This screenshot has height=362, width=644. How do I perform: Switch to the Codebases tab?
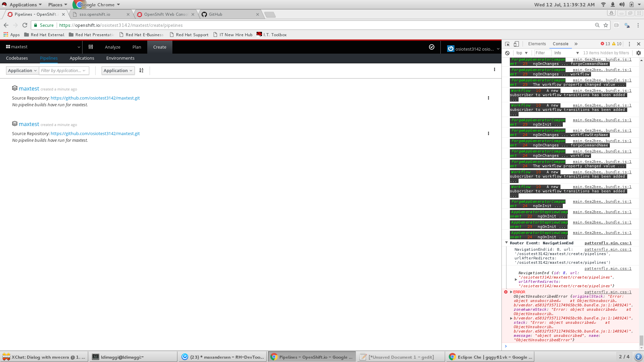pyautogui.click(x=17, y=58)
